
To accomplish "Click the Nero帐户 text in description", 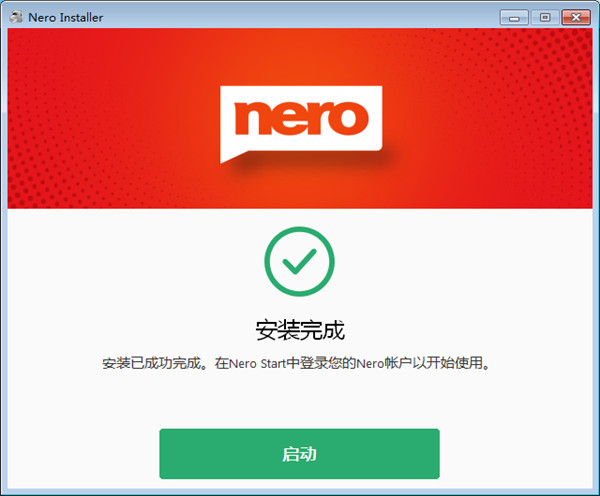I will (384, 363).
